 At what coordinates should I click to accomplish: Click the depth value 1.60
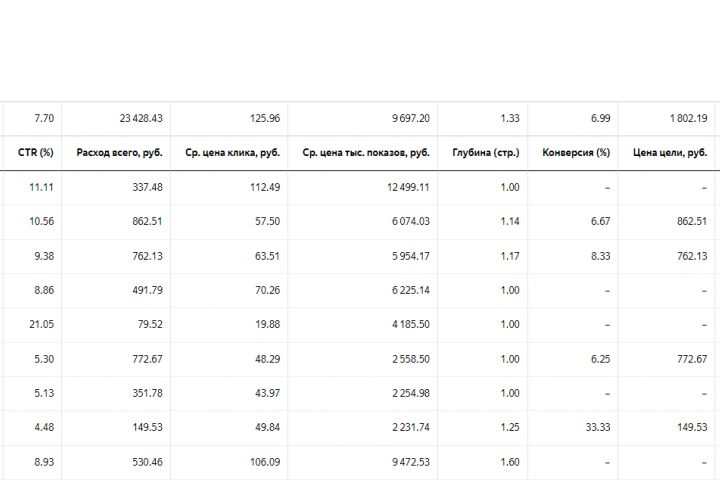point(509,462)
